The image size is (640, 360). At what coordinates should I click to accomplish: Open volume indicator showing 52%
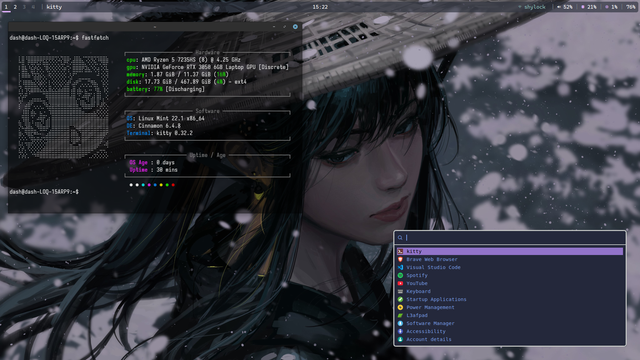pos(565,7)
